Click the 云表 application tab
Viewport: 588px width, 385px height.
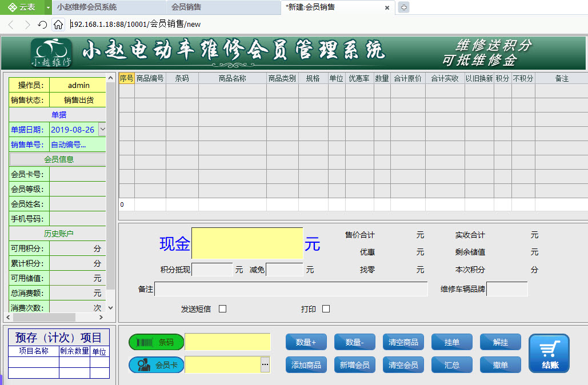(22, 7)
